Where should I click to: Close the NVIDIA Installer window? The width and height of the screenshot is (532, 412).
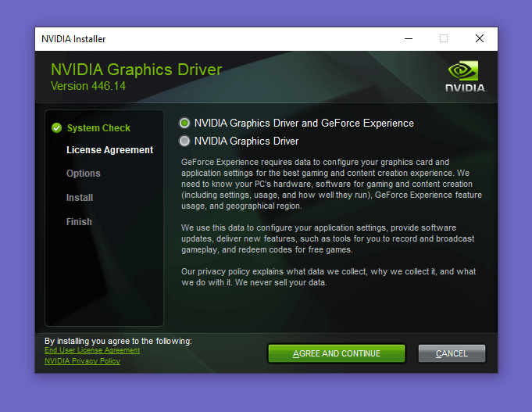(480, 39)
